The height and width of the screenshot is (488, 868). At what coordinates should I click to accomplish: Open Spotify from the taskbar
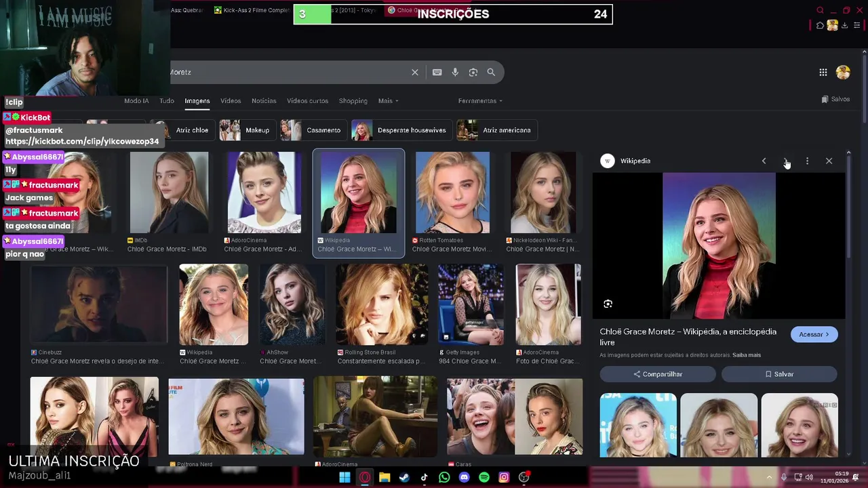(x=484, y=477)
